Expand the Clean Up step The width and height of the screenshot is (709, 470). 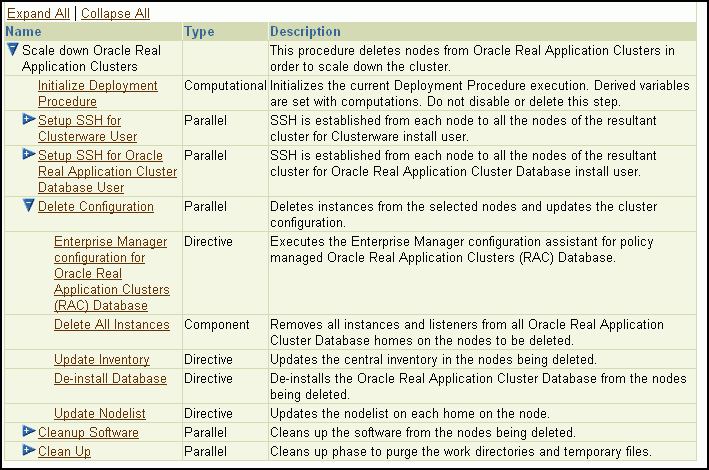(29, 450)
